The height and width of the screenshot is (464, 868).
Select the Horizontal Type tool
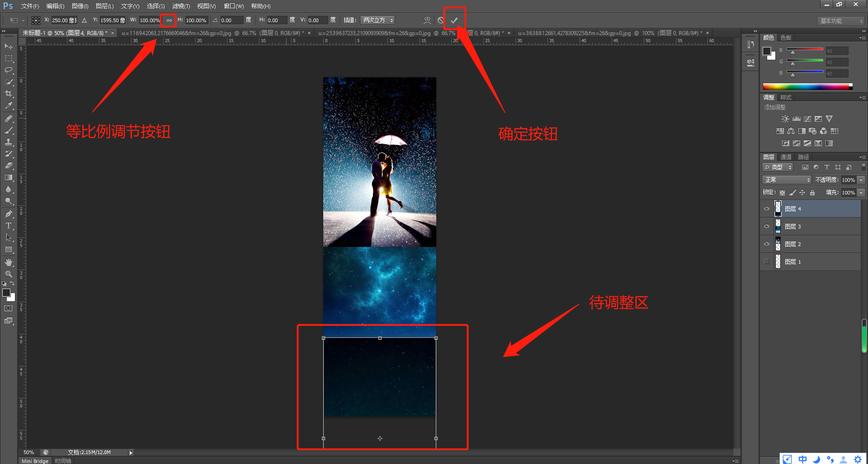pyautogui.click(x=9, y=226)
